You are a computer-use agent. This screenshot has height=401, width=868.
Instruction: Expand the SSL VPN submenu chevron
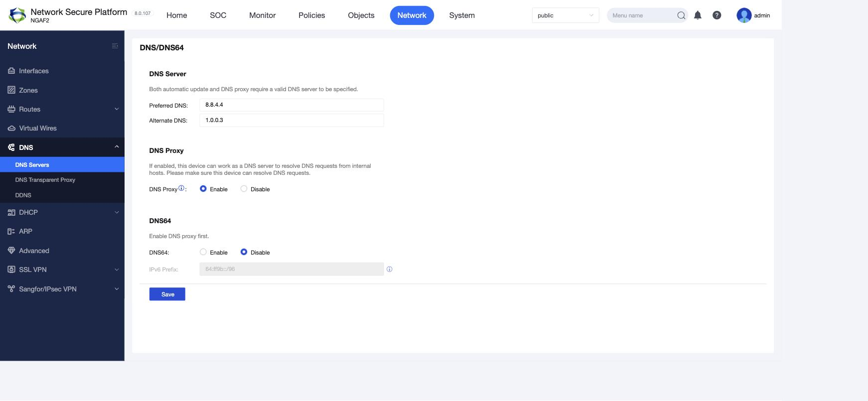(117, 269)
